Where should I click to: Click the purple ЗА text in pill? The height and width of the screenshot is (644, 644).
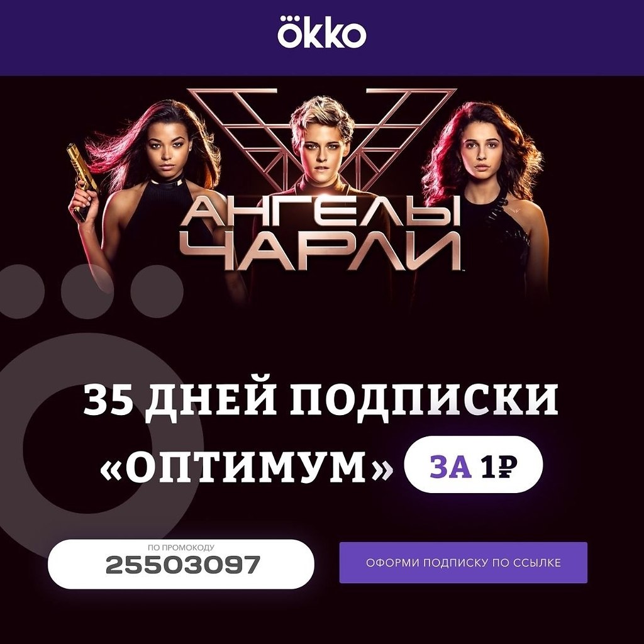(x=450, y=467)
